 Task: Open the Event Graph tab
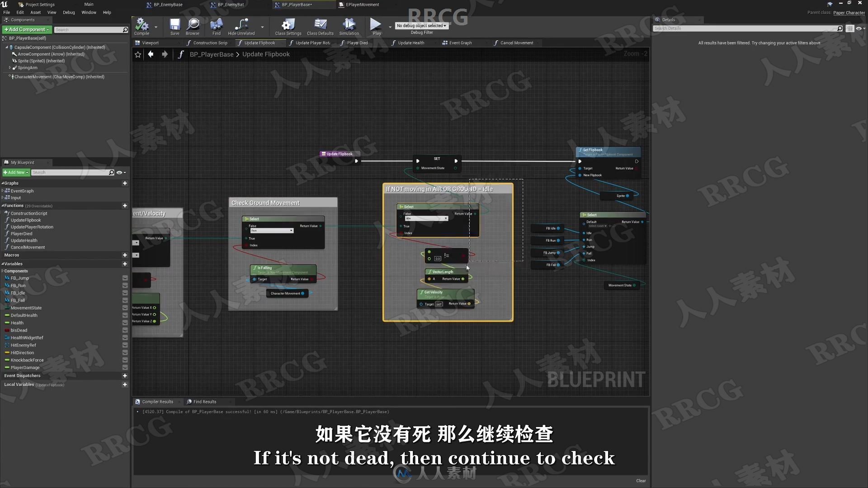click(459, 42)
